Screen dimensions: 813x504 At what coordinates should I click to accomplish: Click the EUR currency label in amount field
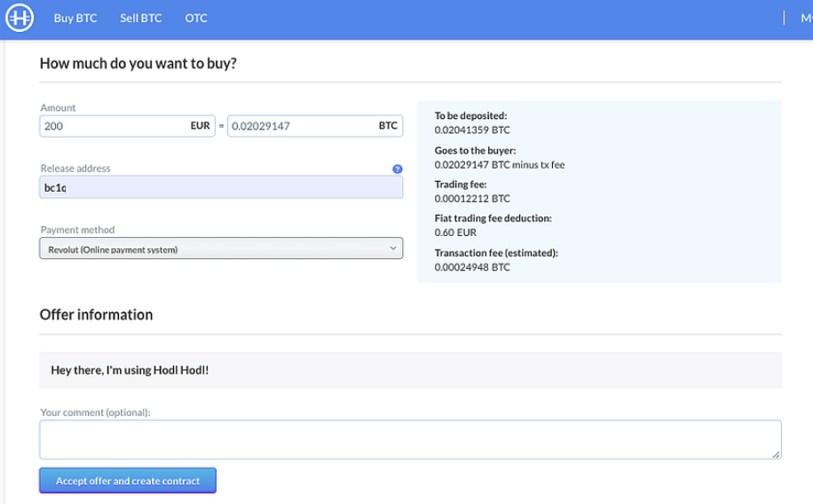pos(200,125)
